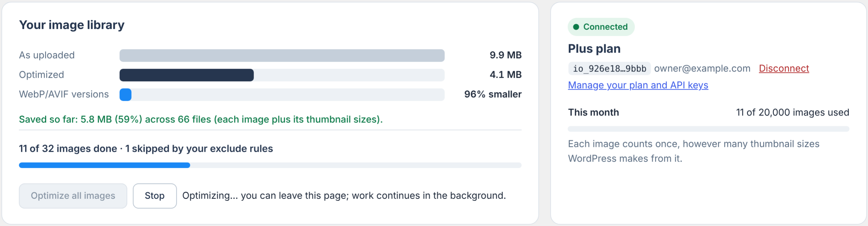This screenshot has height=226, width=868.
Task: Click the As uploaded gray bar
Action: click(282, 55)
